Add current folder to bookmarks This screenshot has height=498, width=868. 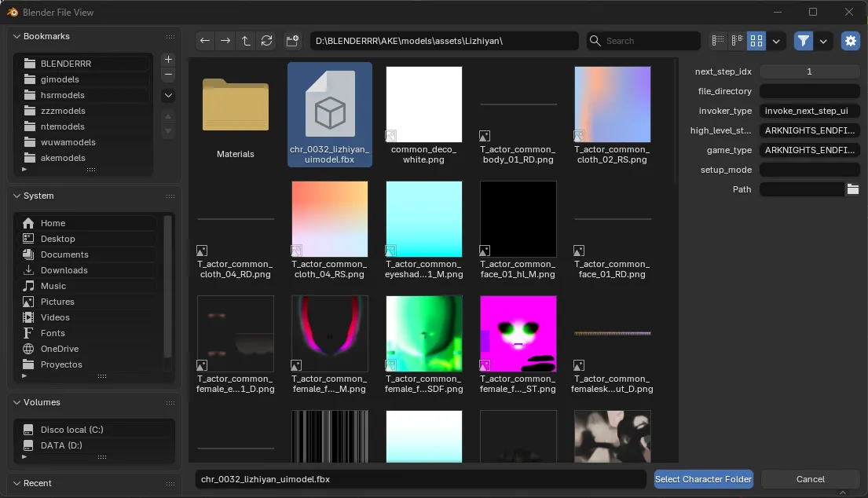168,59
